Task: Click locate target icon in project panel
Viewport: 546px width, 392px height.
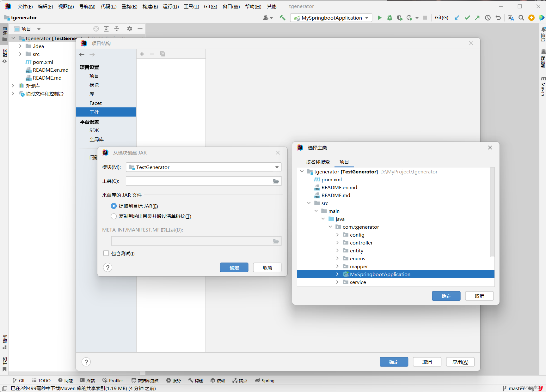Action: 96,29
